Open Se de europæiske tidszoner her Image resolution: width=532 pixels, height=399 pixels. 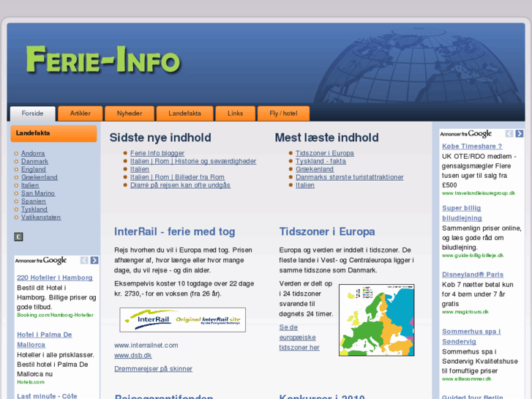(x=299, y=338)
